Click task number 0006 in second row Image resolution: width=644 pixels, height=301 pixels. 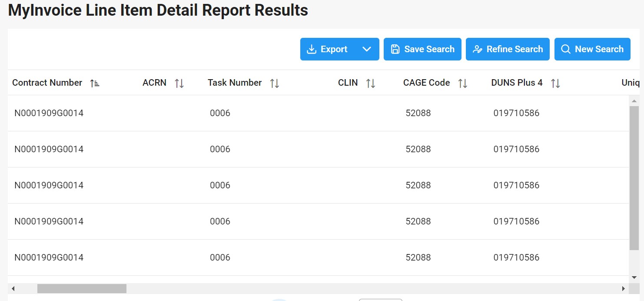coord(220,149)
